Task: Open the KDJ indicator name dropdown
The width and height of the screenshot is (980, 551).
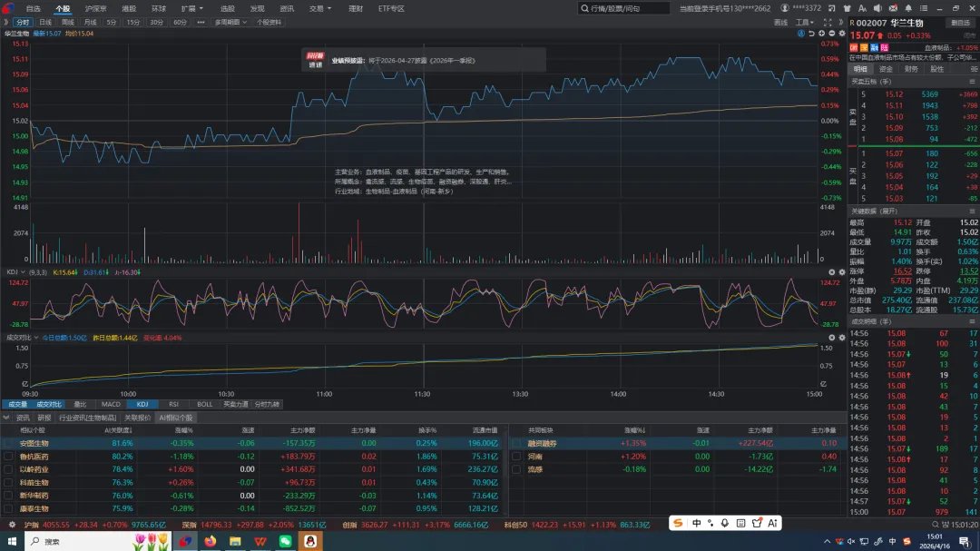Action: 15,272
